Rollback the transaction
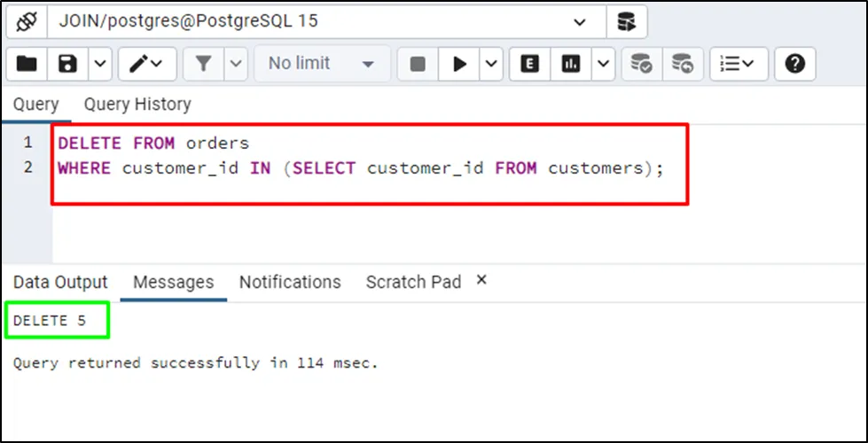 coord(682,64)
